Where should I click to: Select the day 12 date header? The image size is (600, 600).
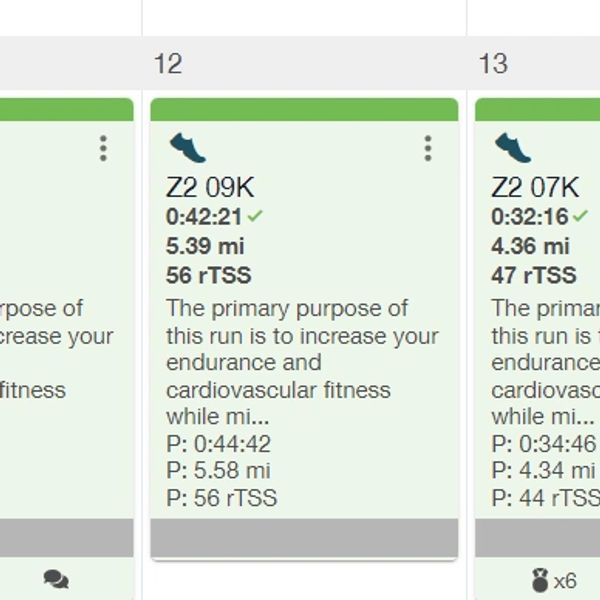168,64
